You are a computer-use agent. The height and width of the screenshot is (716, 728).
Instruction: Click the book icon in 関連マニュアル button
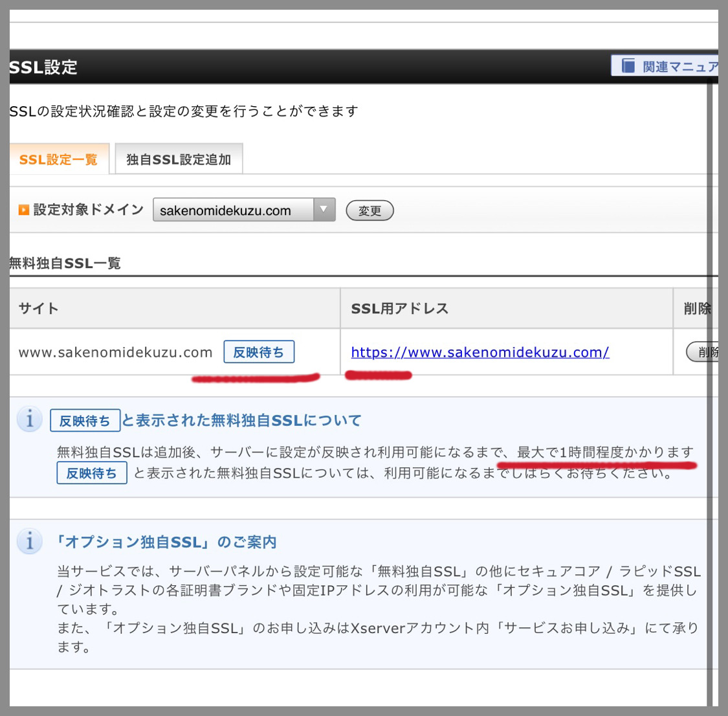[628, 66]
